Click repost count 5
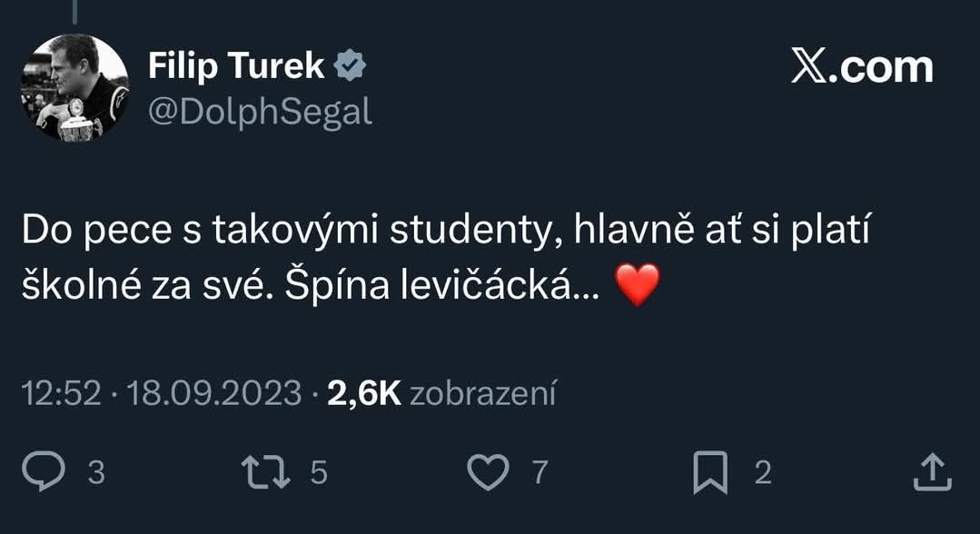 (318, 472)
